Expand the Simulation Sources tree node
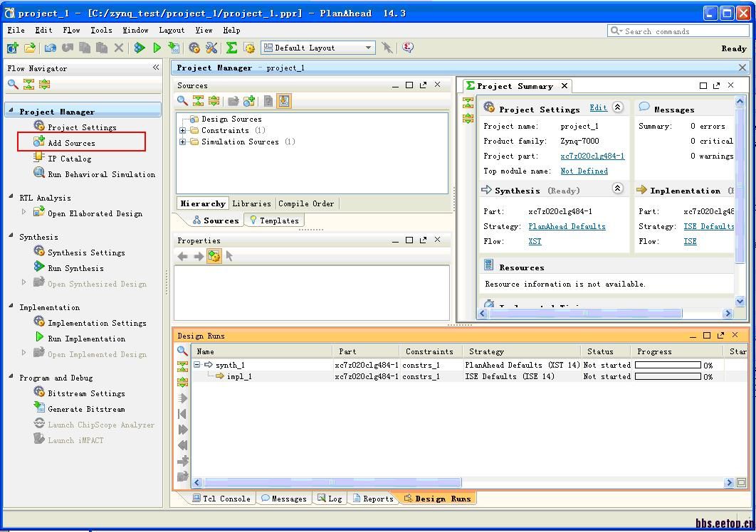Image resolution: width=756 pixels, height=532 pixels. pos(183,142)
